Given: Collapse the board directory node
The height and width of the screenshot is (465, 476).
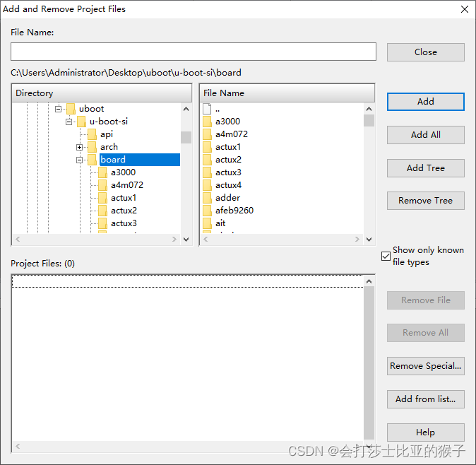Looking at the screenshot, I should coord(80,160).
